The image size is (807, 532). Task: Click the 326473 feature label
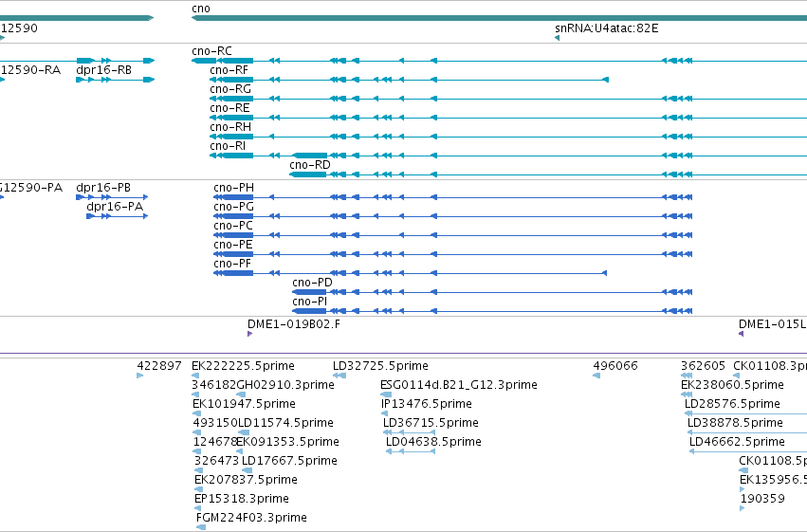point(216,462)
